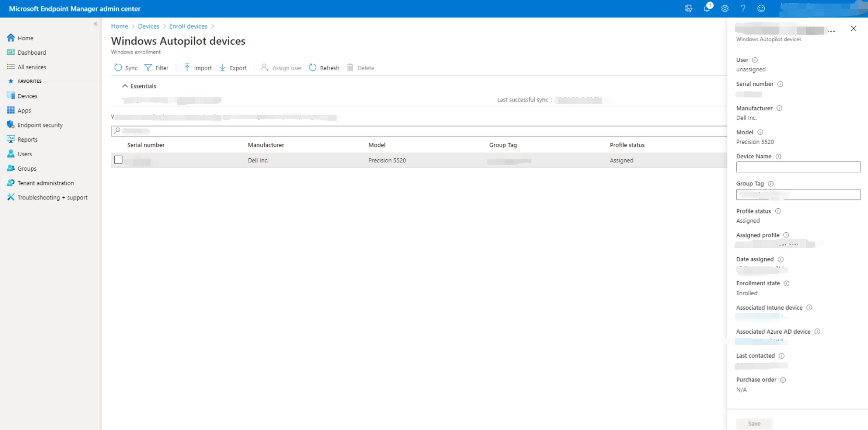Show info tooltip for Device Name
The image size is (868, 430).
click(778, 157)
